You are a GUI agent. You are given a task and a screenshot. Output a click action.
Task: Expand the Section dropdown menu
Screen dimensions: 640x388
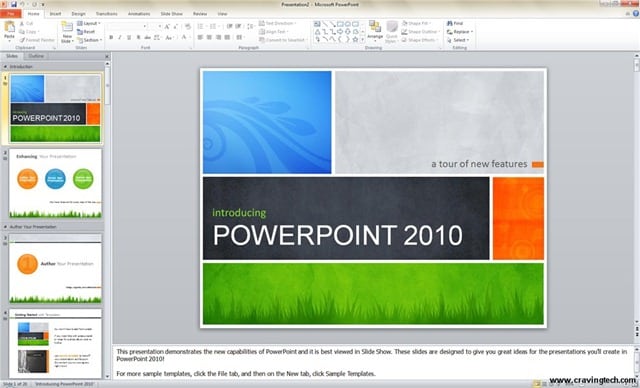click(90, 40)
